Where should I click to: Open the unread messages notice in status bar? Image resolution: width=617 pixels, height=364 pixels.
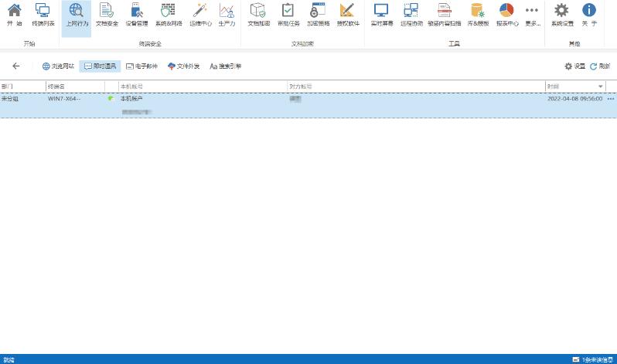[x=592, y=359]
